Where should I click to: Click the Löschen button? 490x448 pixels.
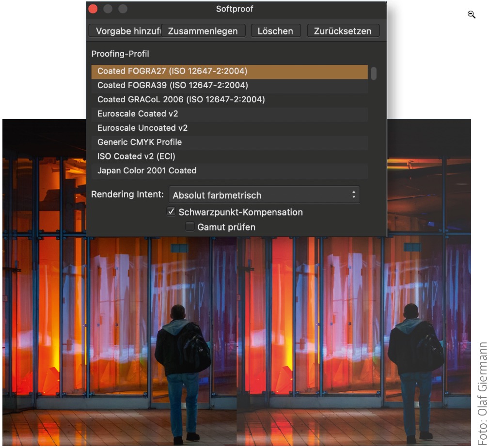(276, 31)
